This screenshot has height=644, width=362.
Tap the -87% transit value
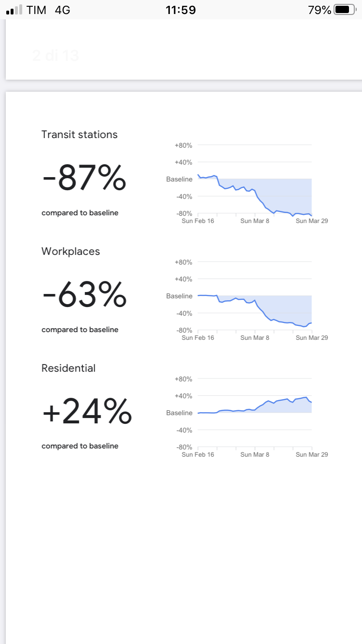(x=84, y=178)
